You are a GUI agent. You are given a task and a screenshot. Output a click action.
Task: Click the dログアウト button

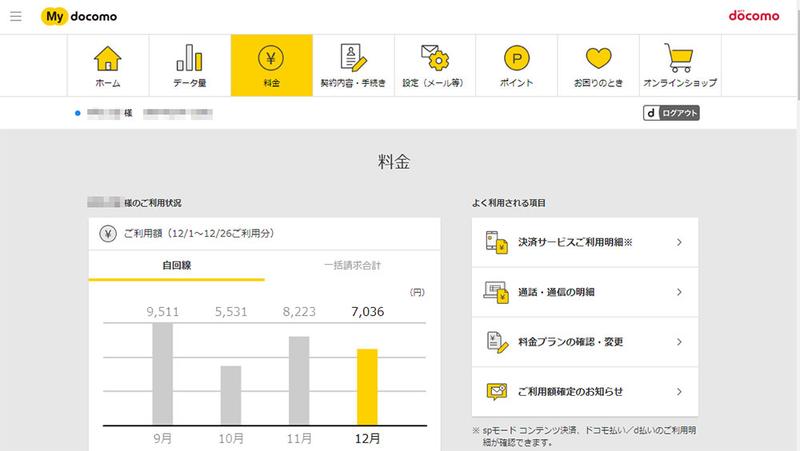(x=671, y=113)
